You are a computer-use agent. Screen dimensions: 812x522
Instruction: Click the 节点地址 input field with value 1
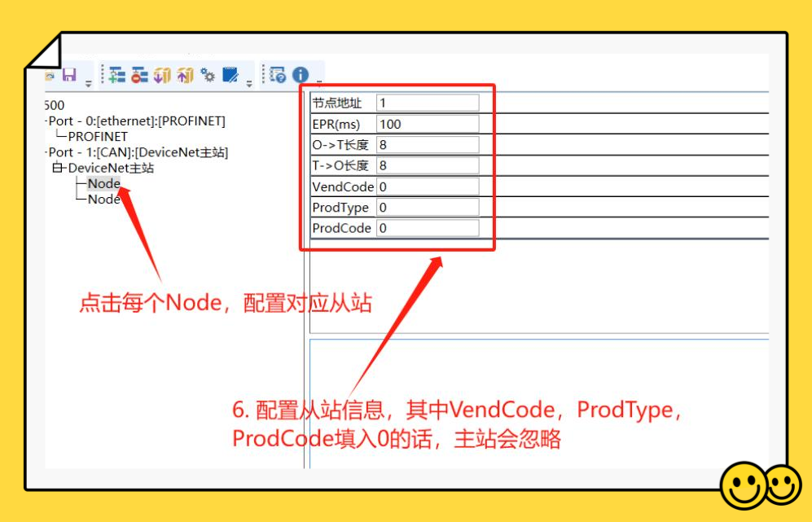[428, 103]
